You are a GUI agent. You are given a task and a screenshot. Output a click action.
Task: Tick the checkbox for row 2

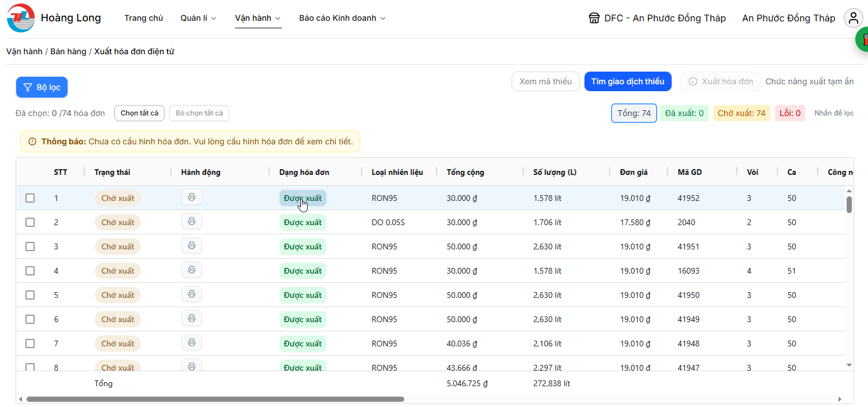tap(30, 222)
